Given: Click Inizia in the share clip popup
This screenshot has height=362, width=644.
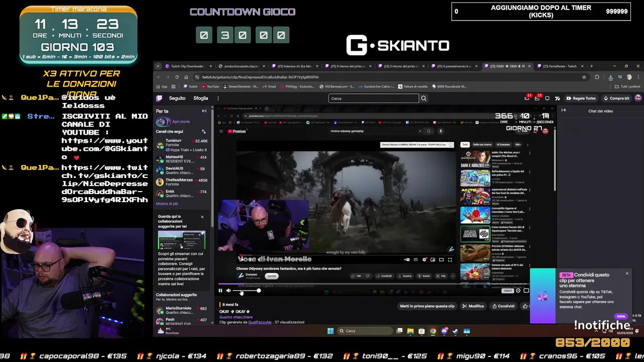Looking at the screenshot, I should tap(621, 316).
